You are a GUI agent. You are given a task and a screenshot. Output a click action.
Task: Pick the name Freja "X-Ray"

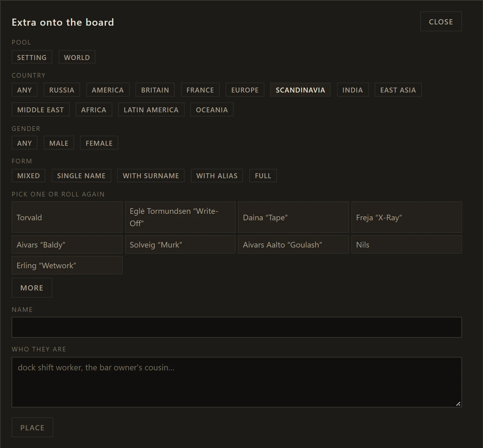point(407,217)
